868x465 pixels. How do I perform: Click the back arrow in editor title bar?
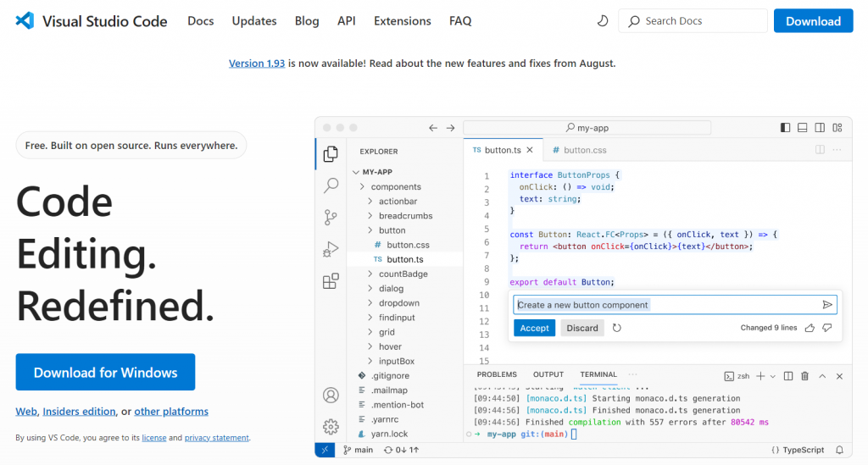[433, 128]
